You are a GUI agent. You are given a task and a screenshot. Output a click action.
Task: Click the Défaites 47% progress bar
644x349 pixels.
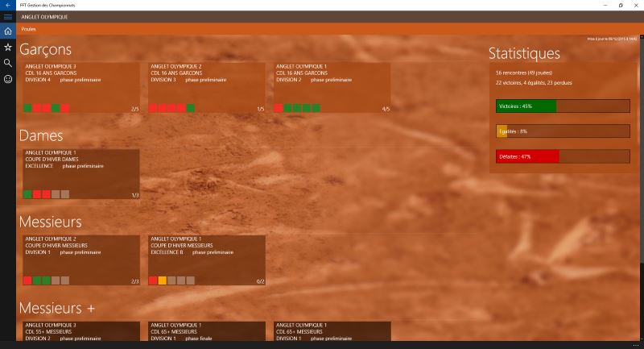[563, 156]
